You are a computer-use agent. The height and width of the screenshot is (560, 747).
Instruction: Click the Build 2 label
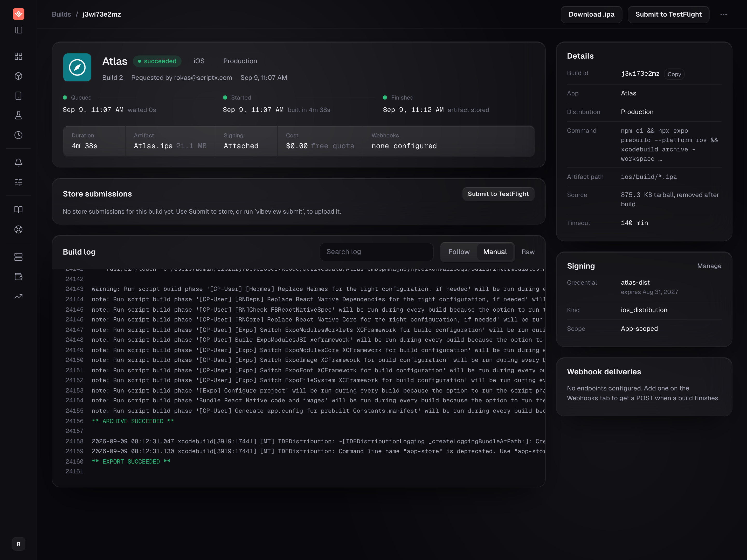(x=113, y=78)
